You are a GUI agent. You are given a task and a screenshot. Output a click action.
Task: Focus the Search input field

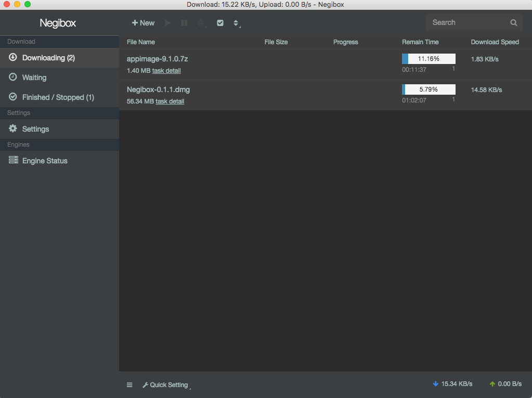(474, 22)
